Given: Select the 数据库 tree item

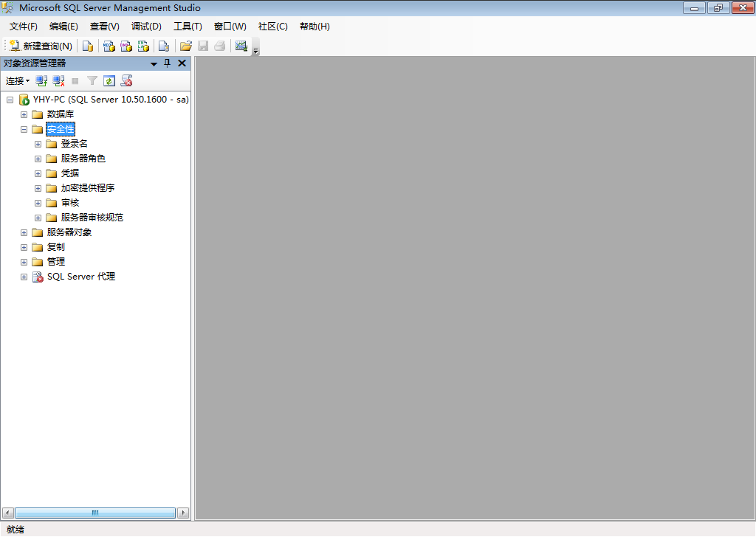Looking at the screenshot, I should tap(61, 114).
